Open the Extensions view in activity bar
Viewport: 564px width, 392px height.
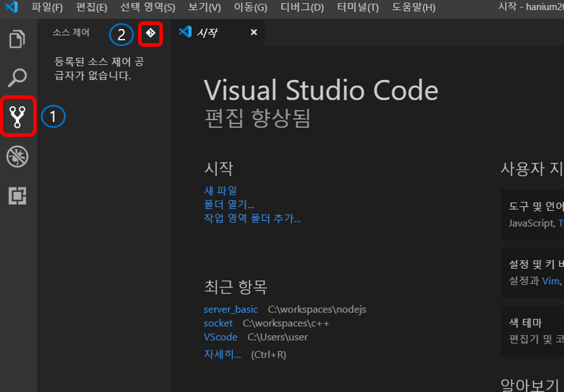[17, 195]
